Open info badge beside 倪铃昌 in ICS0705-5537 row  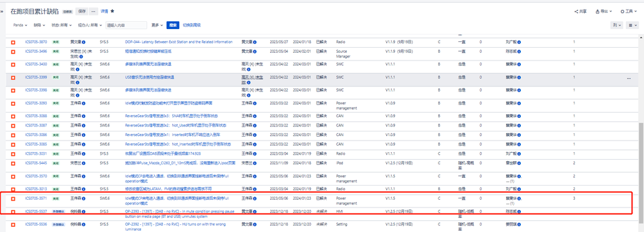coord(83,211)
